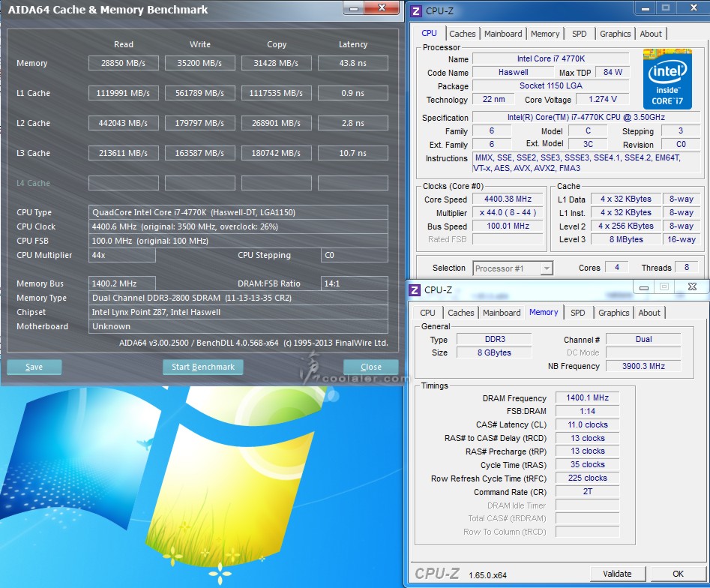Viewport: 710px width, 588px height.
Task: Open SPD tab in upper CPU-Z window
Action: tap(579, 34)
